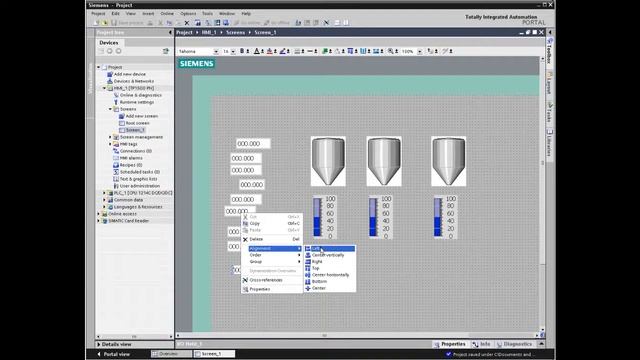Choose Center horizontally alignment option
Viewport: 640px width, 360px height.
pyautogui.click(x=329, y=275)
